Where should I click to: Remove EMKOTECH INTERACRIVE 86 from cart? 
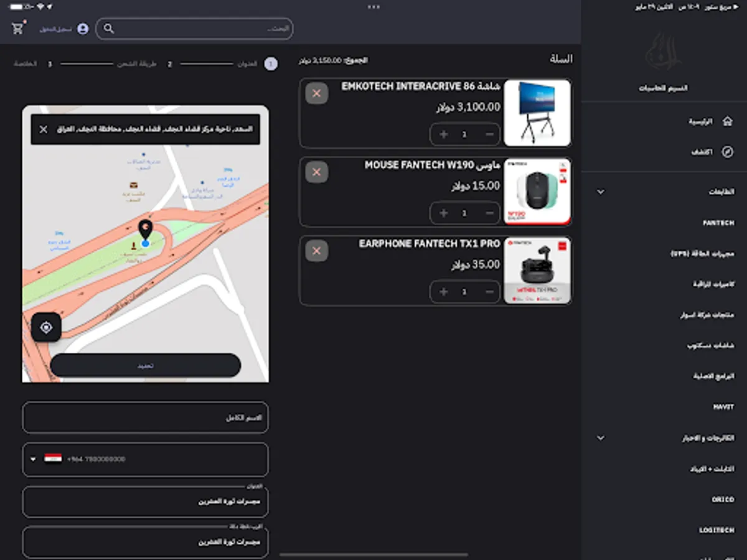(x=317, y=93)
